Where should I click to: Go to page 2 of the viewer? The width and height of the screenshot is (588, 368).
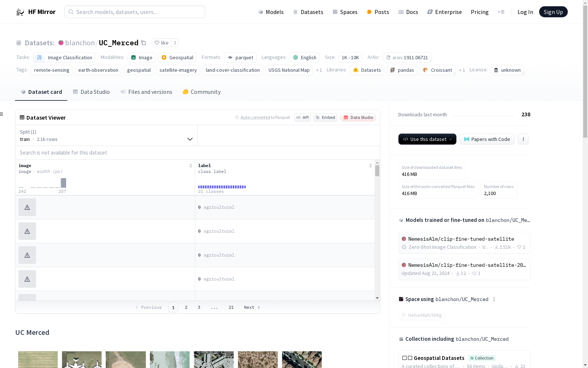click(186, 307)
